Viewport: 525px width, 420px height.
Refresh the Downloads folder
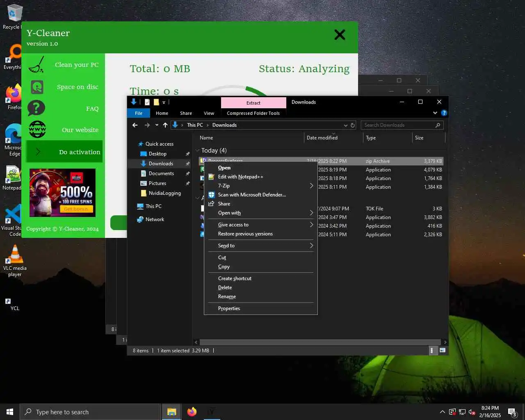(x=353, y=125)
